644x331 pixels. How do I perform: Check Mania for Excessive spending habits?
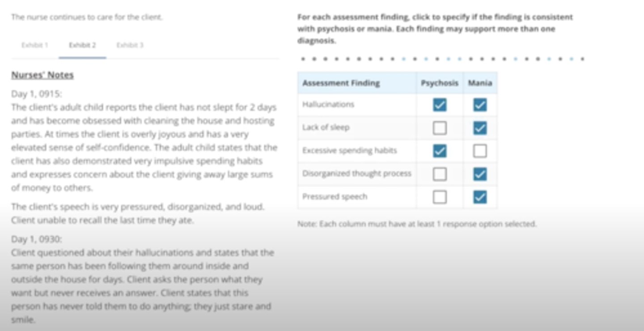point(480,151)
